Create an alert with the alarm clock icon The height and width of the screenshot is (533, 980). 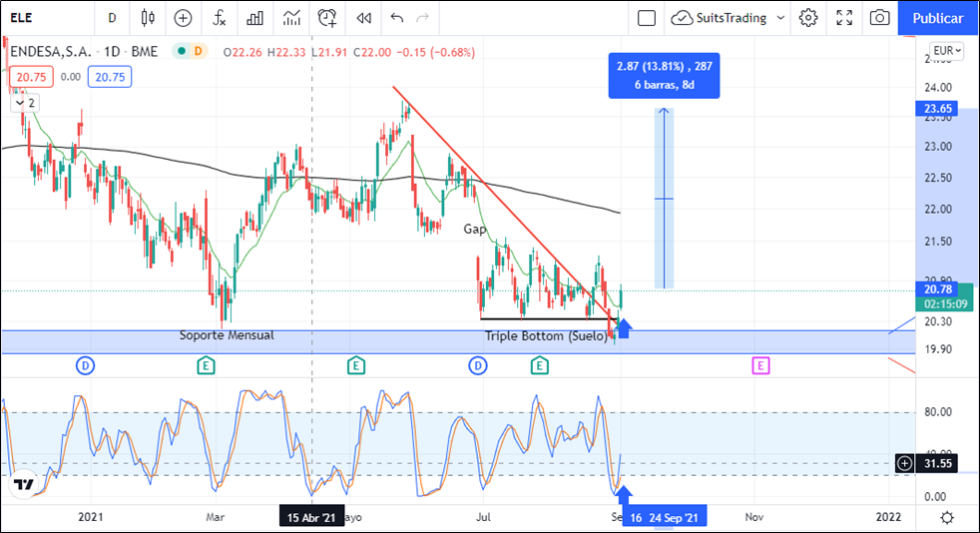coord(327,18)
